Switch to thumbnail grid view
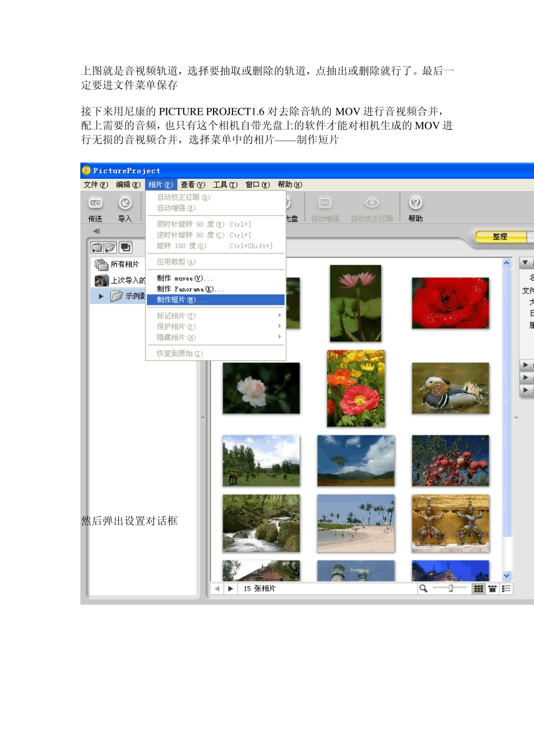 point(479,588)
